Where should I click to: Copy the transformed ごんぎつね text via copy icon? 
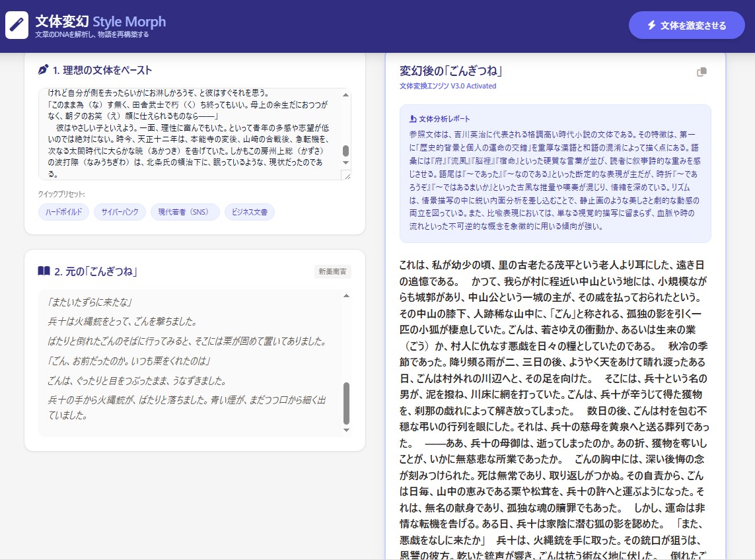[701, 72]
